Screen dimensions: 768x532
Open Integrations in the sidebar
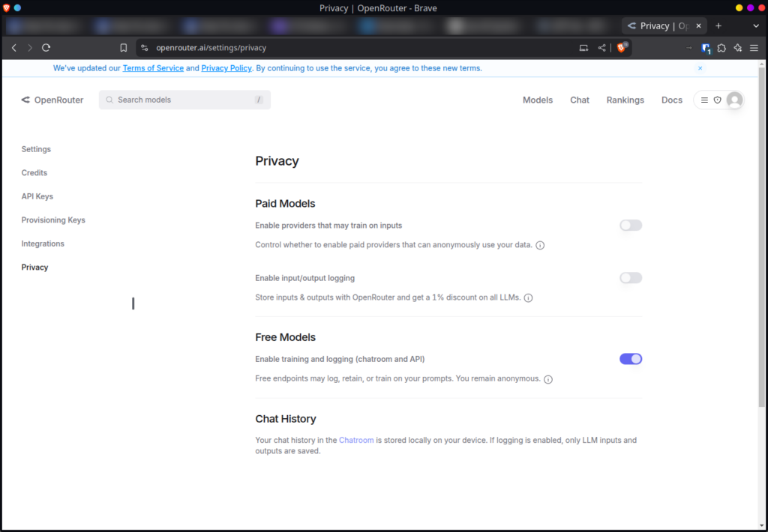click(43, 244)
